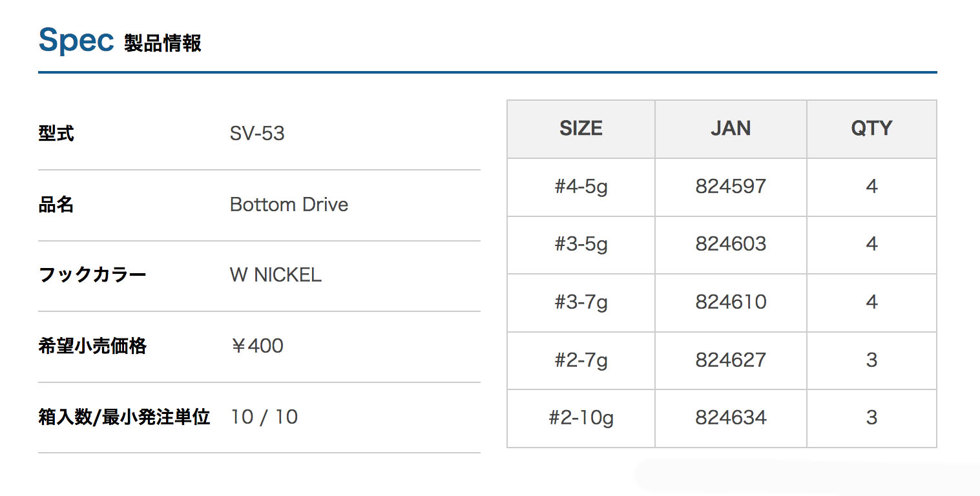Click the Bottom Drive product name
The width and height of the screenshot is (980, 496).
(289, 205)
